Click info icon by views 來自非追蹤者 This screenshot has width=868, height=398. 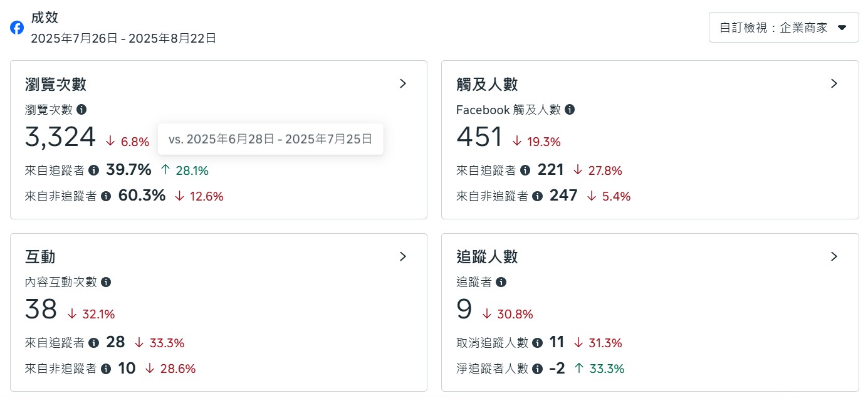click(x=106, y=196)
